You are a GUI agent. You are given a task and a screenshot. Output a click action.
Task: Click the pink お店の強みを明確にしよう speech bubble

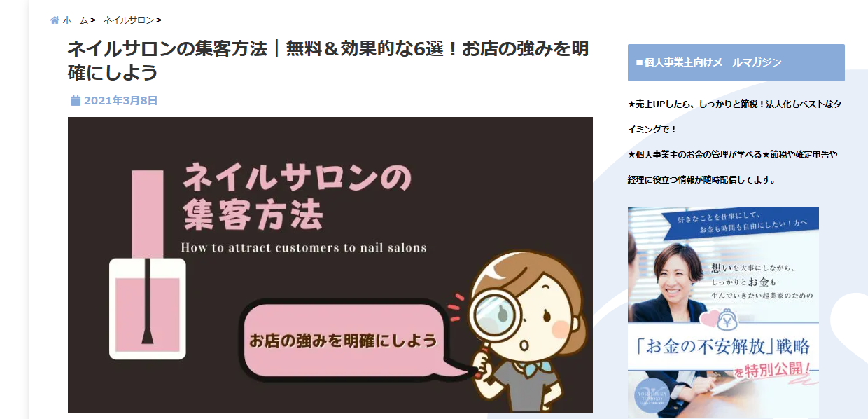point(344,341)
